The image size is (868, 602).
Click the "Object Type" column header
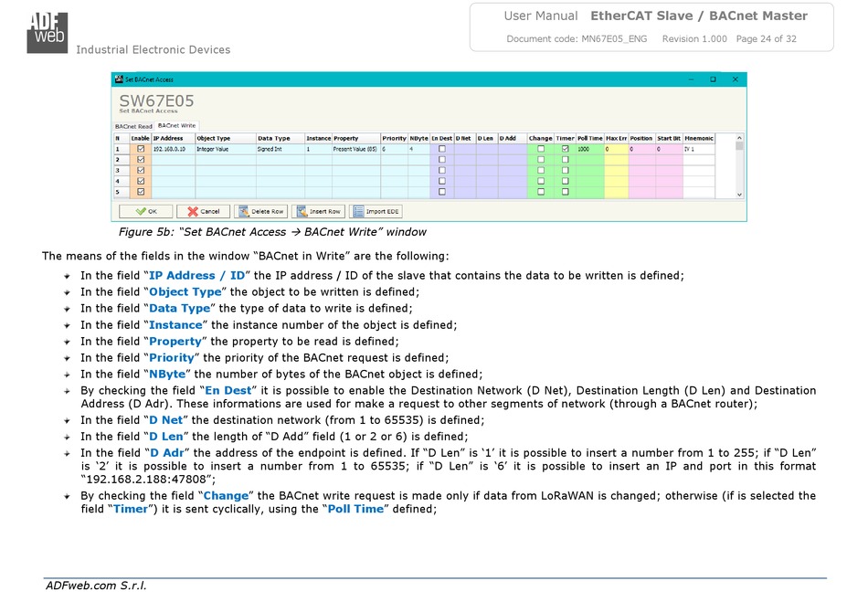point(226,138)
